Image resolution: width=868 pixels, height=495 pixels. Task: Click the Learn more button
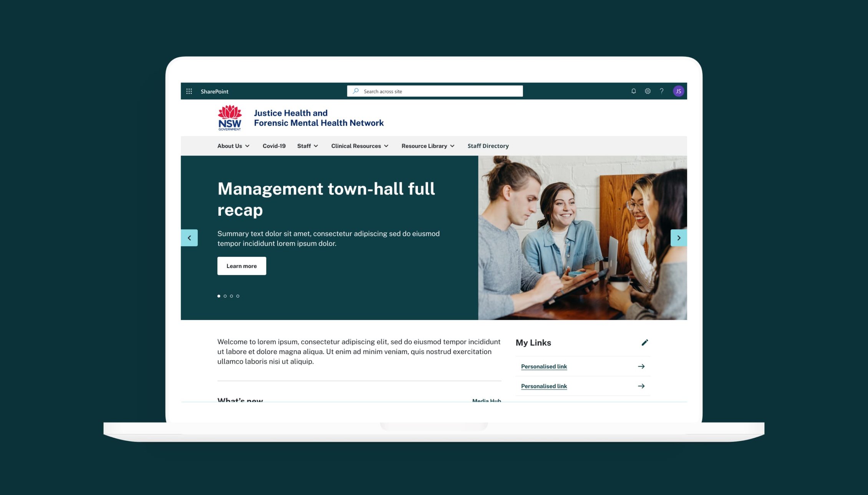241,266
